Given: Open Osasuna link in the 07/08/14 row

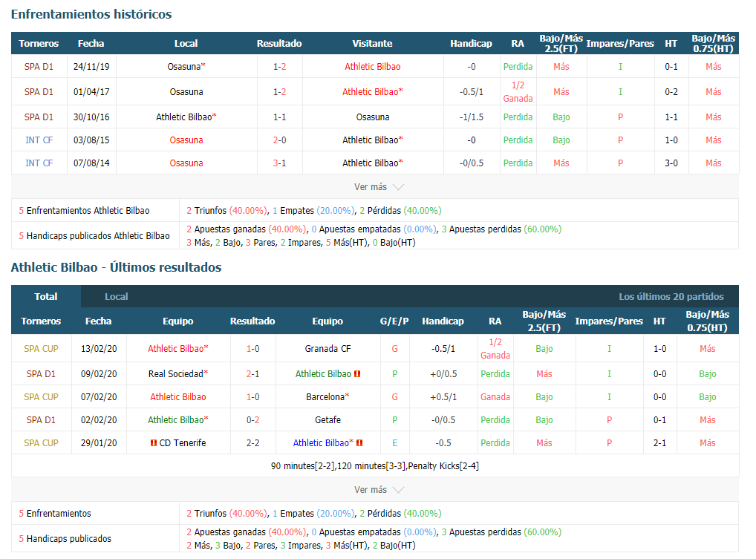Looking at the screenshot, I should tap(186, 163).
